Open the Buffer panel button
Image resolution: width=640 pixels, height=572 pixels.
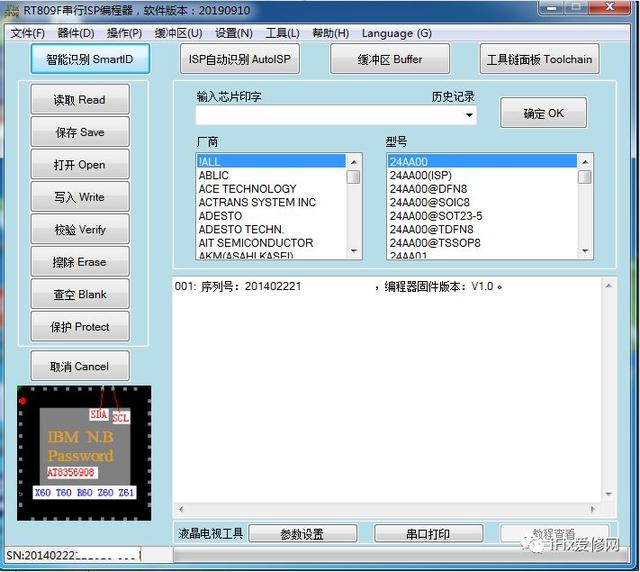pos(390,59)
